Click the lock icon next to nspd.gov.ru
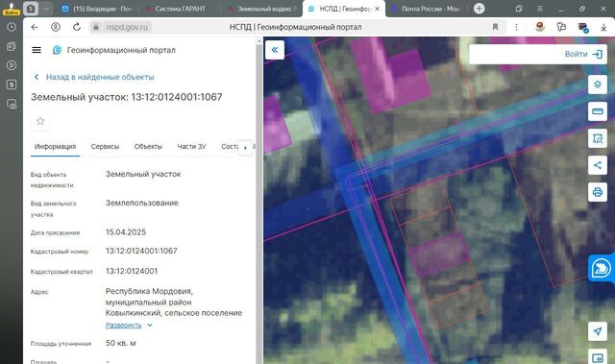 click(95, 27)
